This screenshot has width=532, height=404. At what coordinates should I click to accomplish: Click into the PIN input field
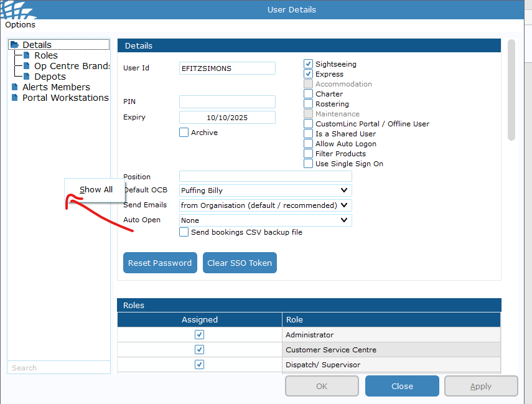tap(227, 102)
